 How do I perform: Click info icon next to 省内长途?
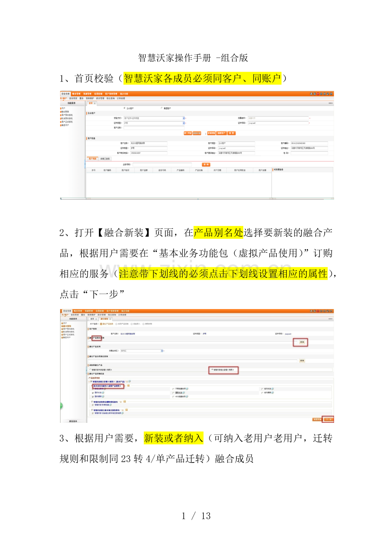point(273,389)
